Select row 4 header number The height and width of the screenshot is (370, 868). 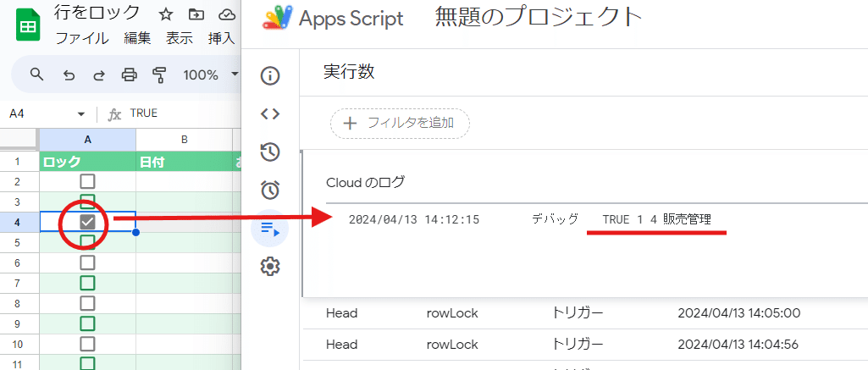point(19,222)
